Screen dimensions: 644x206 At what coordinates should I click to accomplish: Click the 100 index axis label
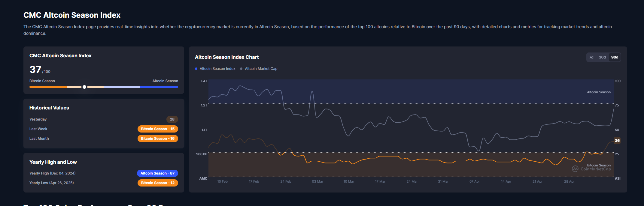coord(618,81)
